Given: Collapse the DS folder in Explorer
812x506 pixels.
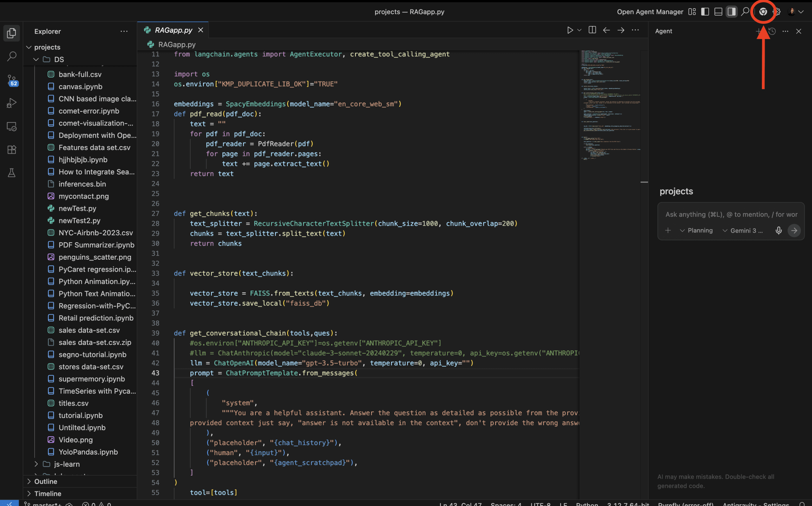Looking at the screenshot, I should [x=36, y=59].
